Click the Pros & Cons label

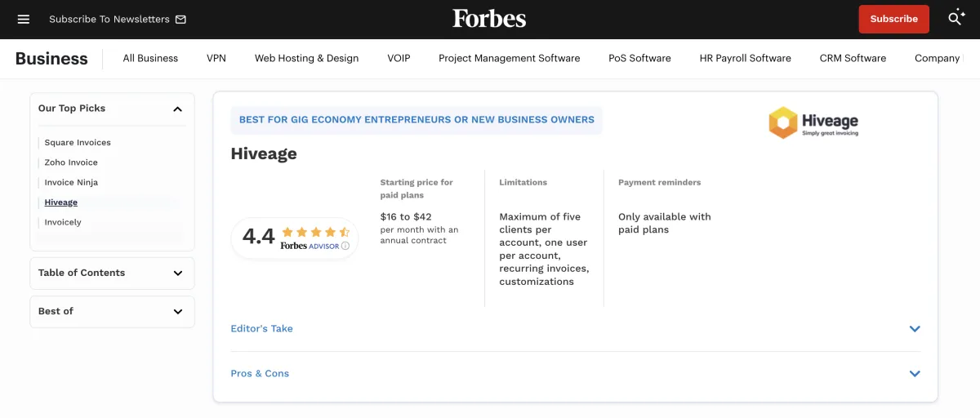pyautogui.click(x=260, y=373)
